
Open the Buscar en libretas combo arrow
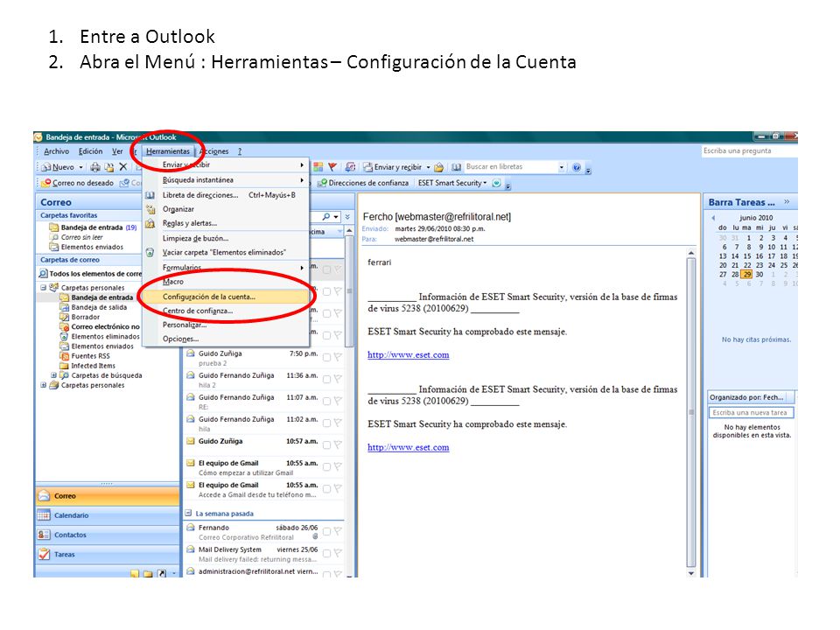[x=562, y=167]
